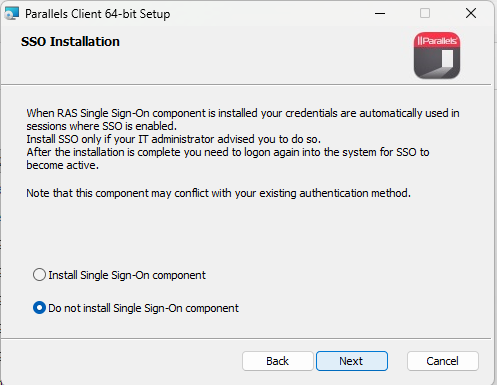
Task: Click the Parallels Client 64-bit Setup title
Action: click(98, 14)
